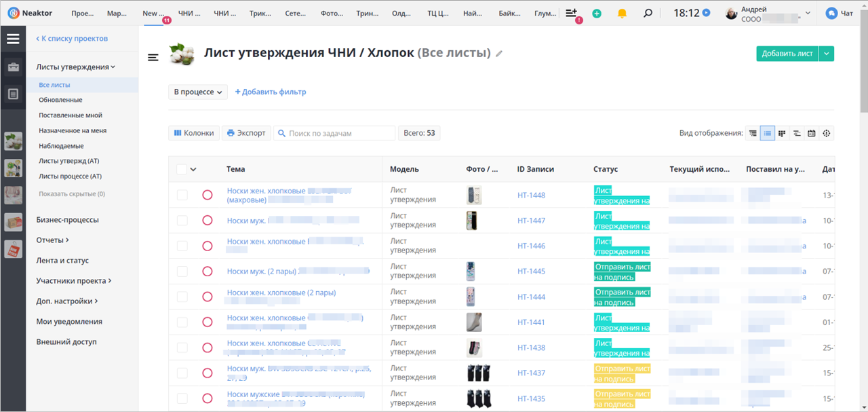
Task: Open the detailed list view mode
Action: 752,133
